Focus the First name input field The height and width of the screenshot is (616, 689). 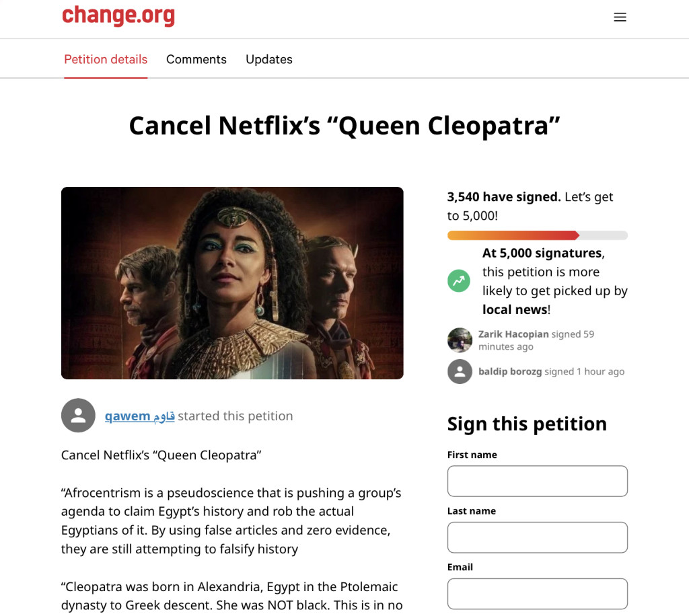(537, 481)
